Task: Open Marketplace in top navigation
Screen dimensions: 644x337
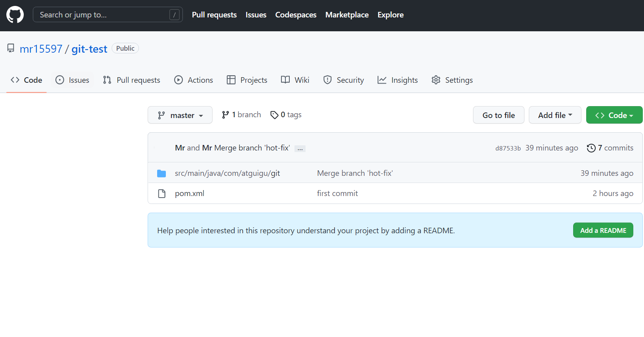Action: click(347, 15)
